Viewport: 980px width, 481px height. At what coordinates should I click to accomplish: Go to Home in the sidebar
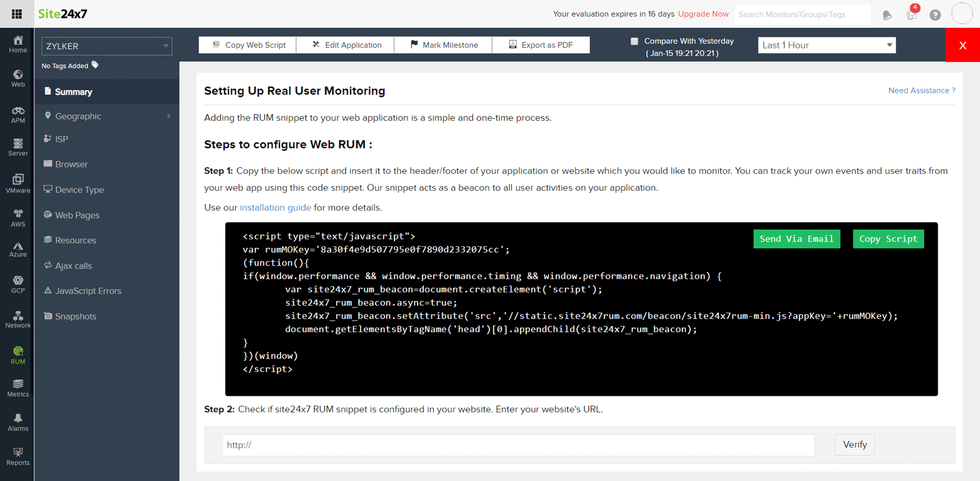pyautogui.click(x=18, y=44)
